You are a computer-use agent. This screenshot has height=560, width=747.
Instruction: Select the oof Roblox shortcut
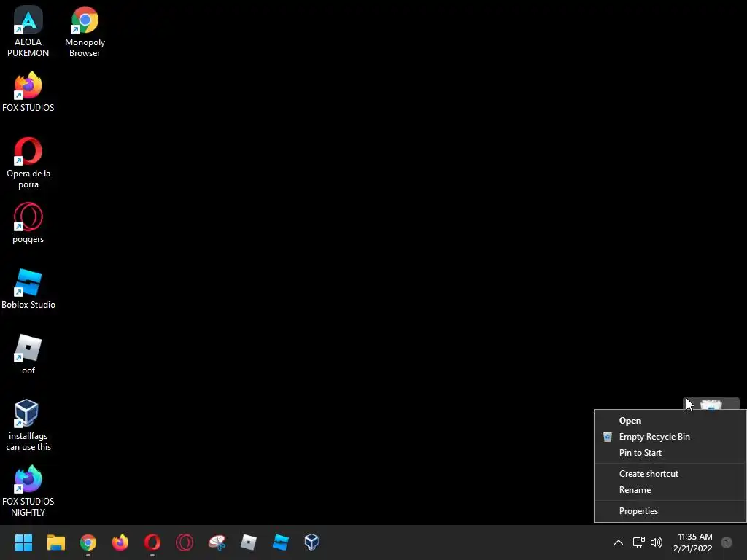point(28,355)
